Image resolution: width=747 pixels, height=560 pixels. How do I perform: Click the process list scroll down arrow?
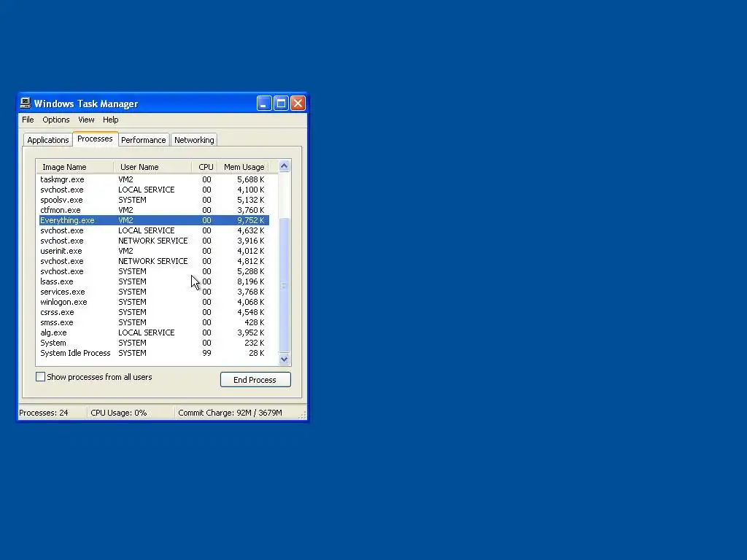coord(284,359)
